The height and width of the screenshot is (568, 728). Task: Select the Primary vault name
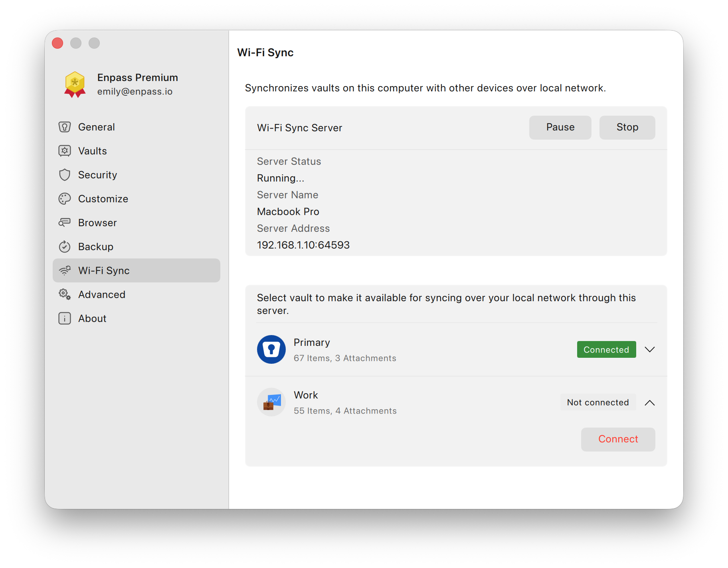pos(312,343)
